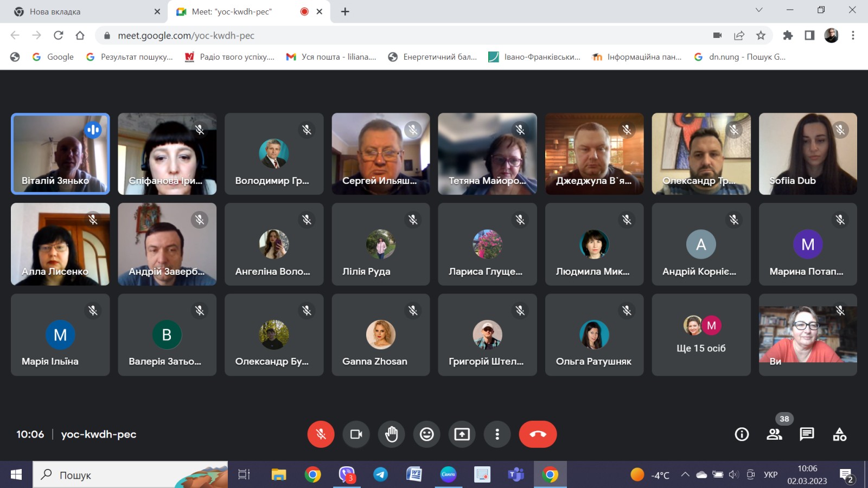Show the participants list panel
This screenshot has width=868, height=488.
click(x=774, y=434)
